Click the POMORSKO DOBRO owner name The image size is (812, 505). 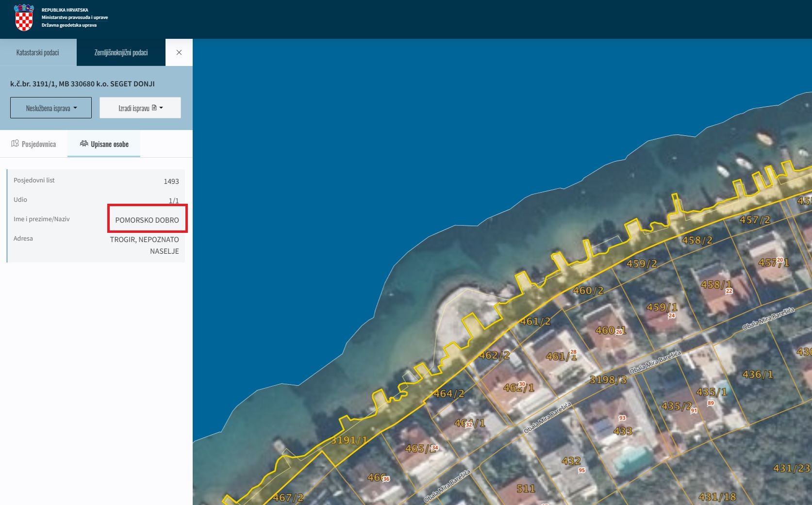coord(147,220)
